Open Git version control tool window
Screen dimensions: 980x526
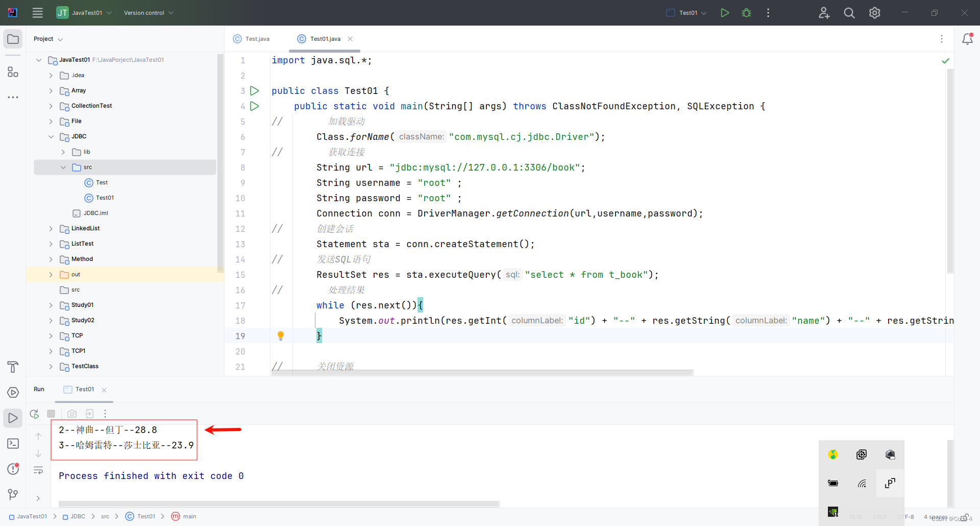tap(13, 494)
